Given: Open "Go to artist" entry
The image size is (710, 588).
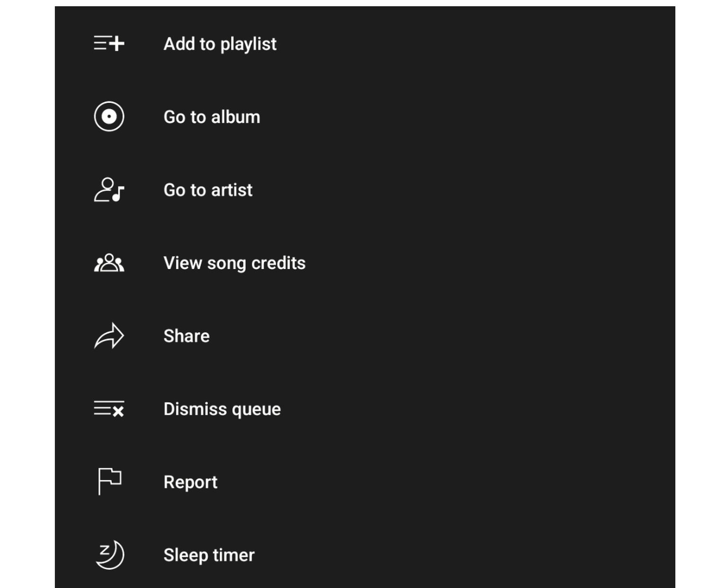Looking at the screenshot, I should [208, 190].
